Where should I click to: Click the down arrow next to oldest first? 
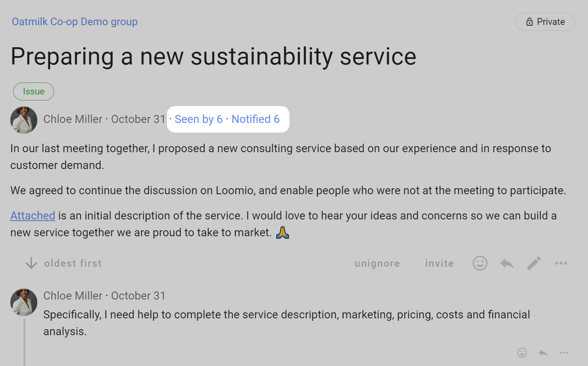31,263
